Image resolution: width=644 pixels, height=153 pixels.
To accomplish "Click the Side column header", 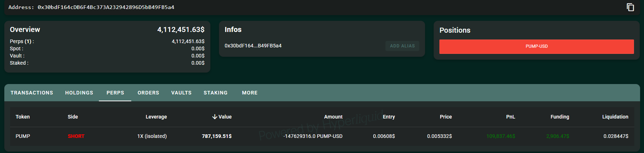I will [x=73, y=117].
